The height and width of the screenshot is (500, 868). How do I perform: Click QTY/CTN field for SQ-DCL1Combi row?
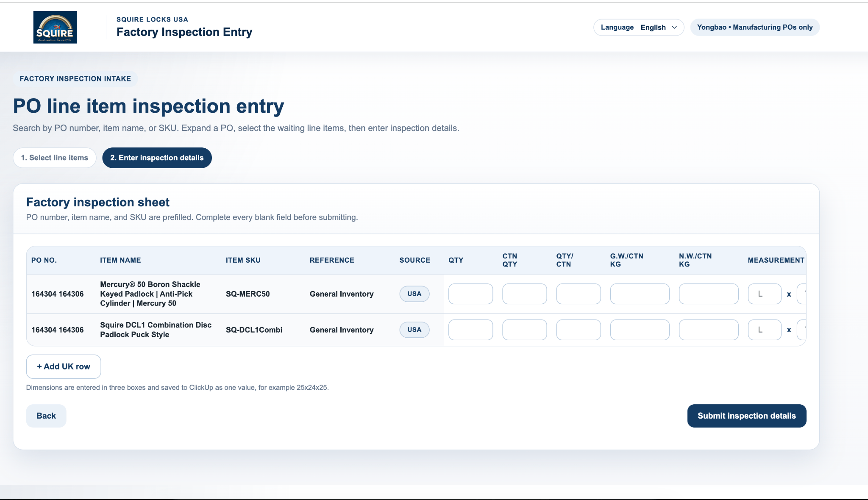coord(578,330)
